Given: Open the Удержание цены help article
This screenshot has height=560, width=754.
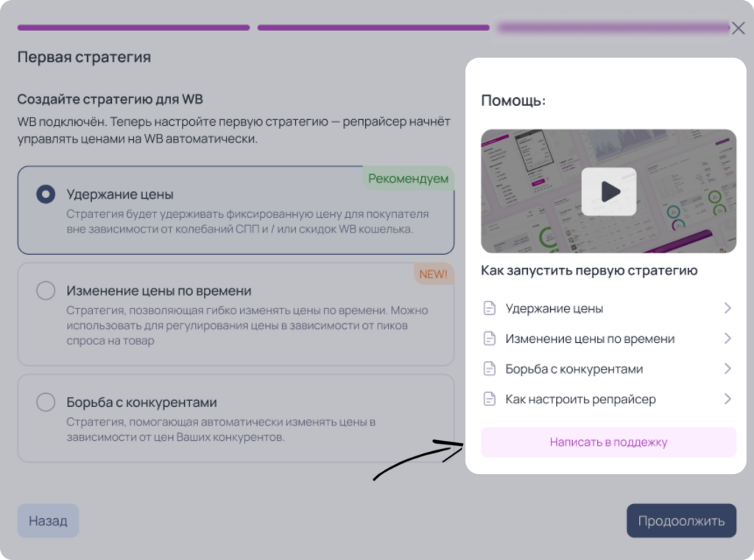Looking at the screenshot, I should coord(608,308).
